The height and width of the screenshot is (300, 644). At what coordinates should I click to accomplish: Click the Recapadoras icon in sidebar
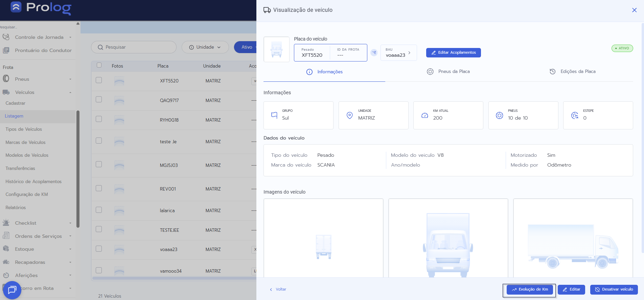6,262
